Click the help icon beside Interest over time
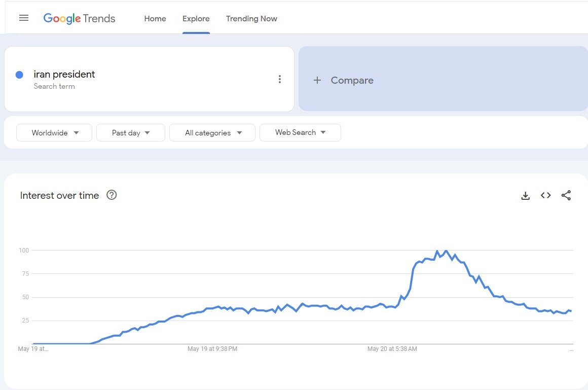Viewport: 588px width, 390px height. pyautogui.click(x=112, y=195)
